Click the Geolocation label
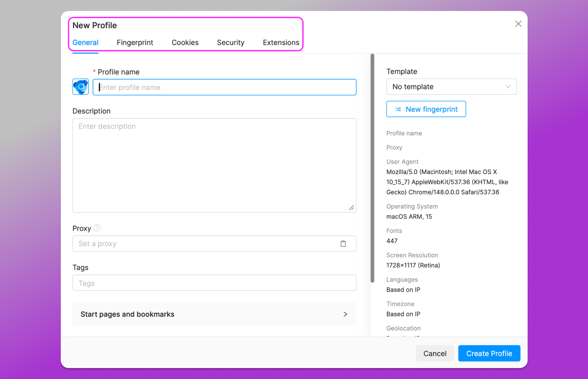 pos(403,328)
